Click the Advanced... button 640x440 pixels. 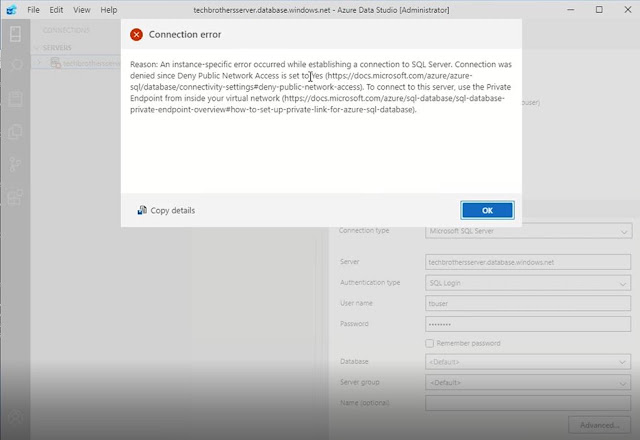coord(600,425)
